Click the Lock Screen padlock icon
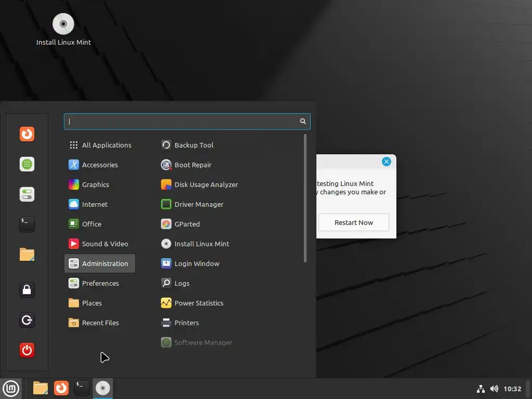 pos(27,290)
